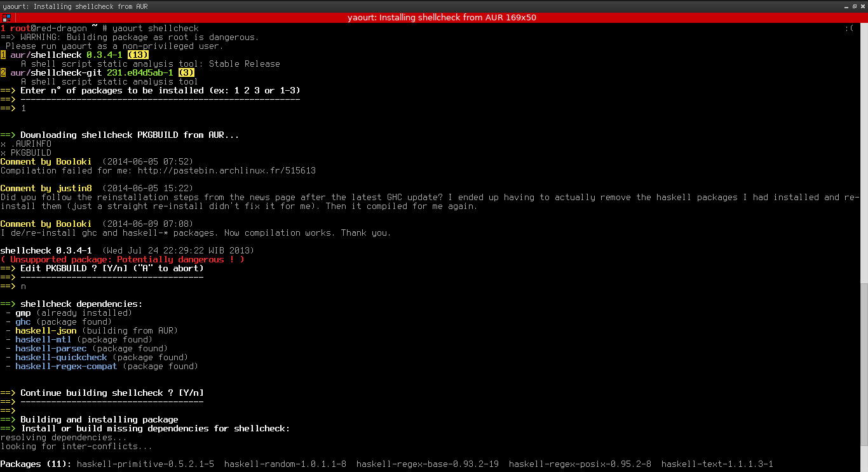Click the haskell-mtl dependency name
Image resolution: width=868 pixels, height=472 pixels.
(x=43, y=339)
